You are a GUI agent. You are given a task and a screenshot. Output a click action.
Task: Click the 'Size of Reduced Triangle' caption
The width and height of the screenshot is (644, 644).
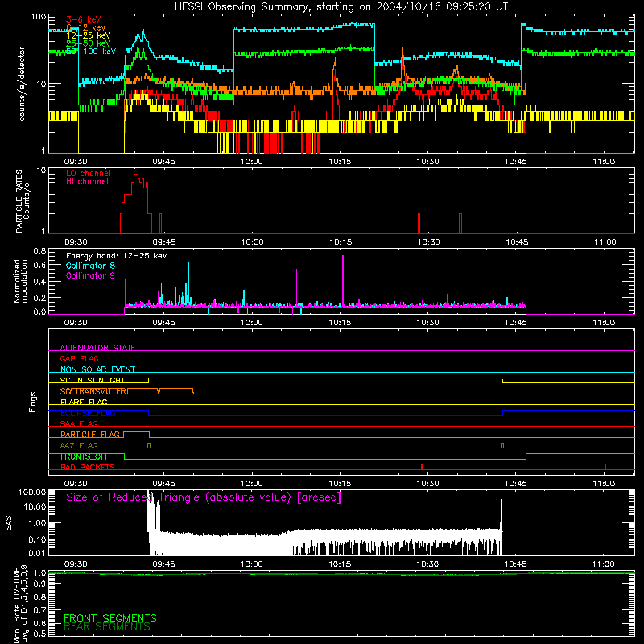tap(204, 497)
